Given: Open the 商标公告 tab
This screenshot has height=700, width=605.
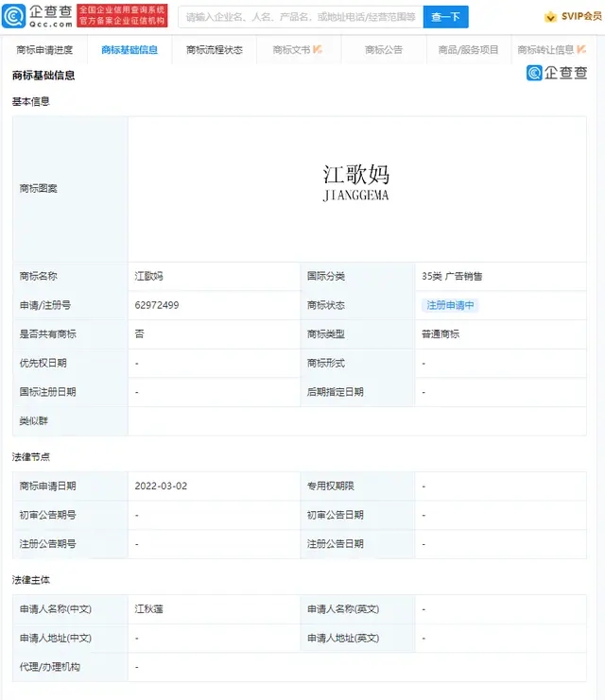Looking at the screenshot, I should pyautogui.click(x=384, y=50).
